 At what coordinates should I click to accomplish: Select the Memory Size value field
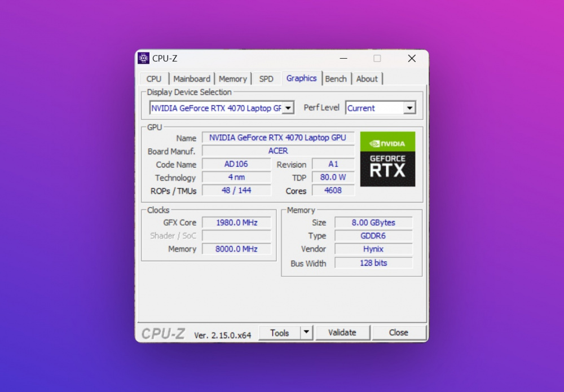373,223
